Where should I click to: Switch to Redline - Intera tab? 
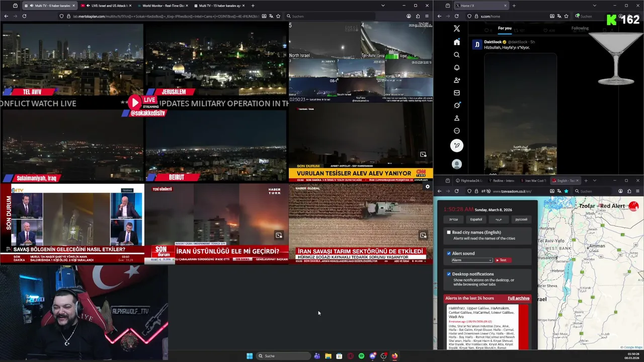tap(501, 180)
